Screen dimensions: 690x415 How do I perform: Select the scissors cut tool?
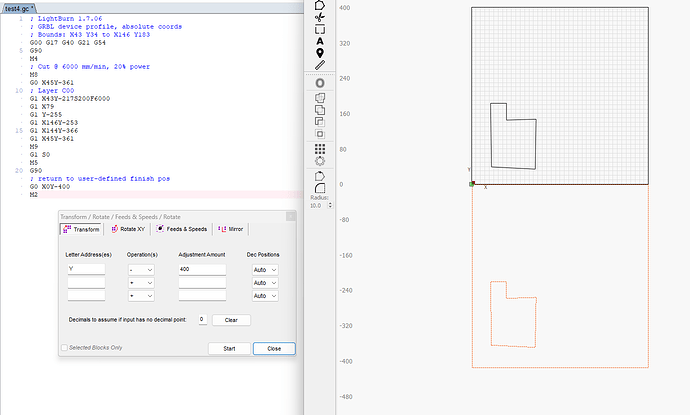tap(320, 17)
